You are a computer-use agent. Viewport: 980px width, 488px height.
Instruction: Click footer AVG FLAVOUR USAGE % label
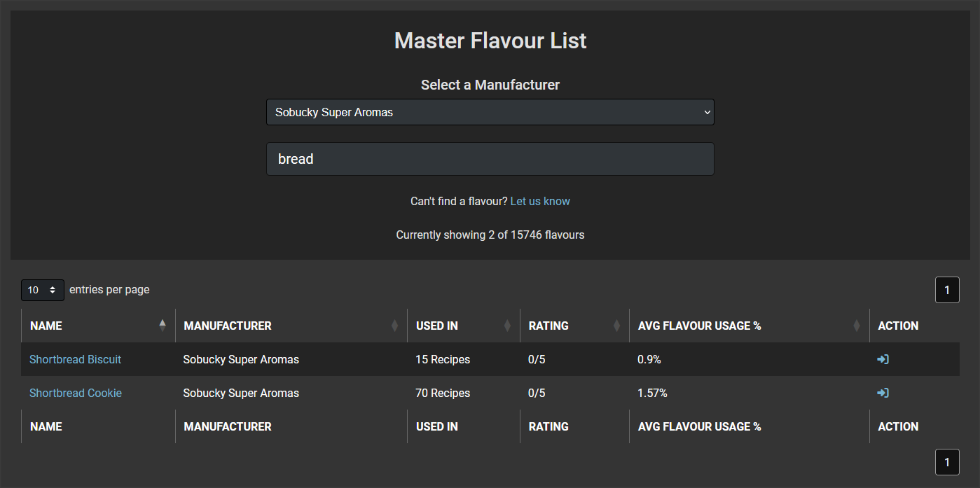[x=700, y=426]
